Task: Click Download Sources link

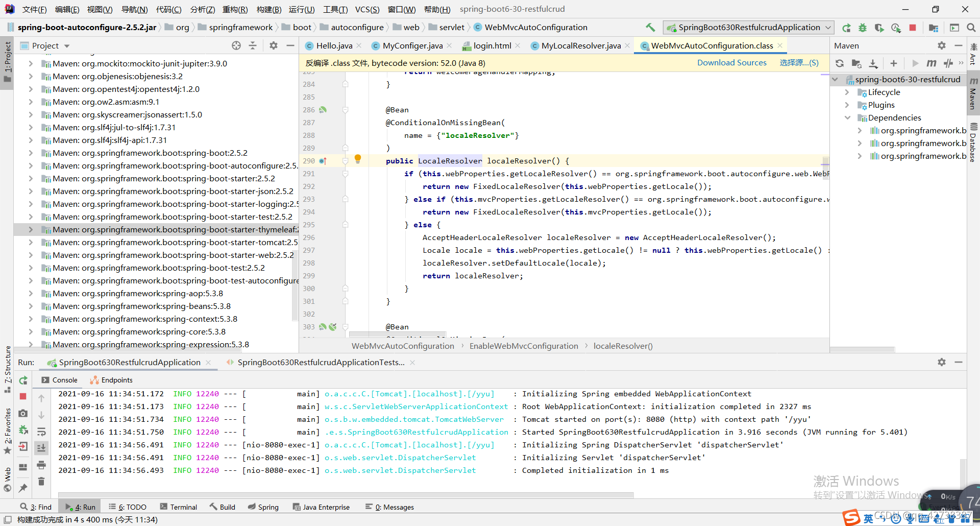Action: click(x=732, y=63)
